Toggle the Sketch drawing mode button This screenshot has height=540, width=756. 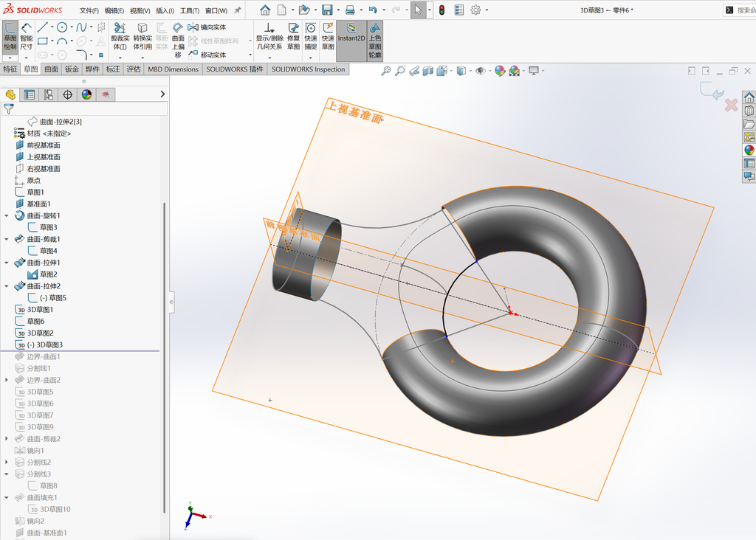[x=10, y=37]
